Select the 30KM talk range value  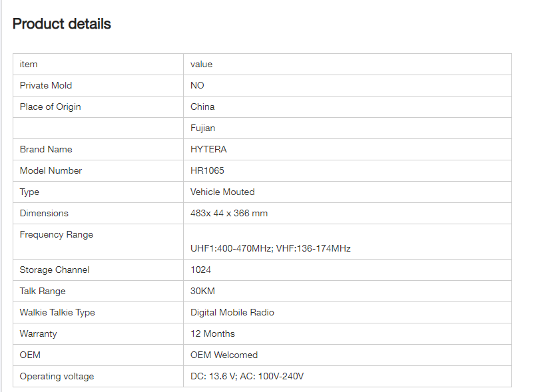202,291
